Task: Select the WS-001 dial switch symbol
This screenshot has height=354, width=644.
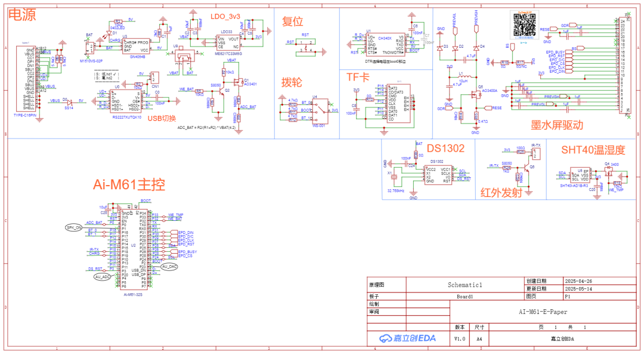Action: tap(320, 111)
